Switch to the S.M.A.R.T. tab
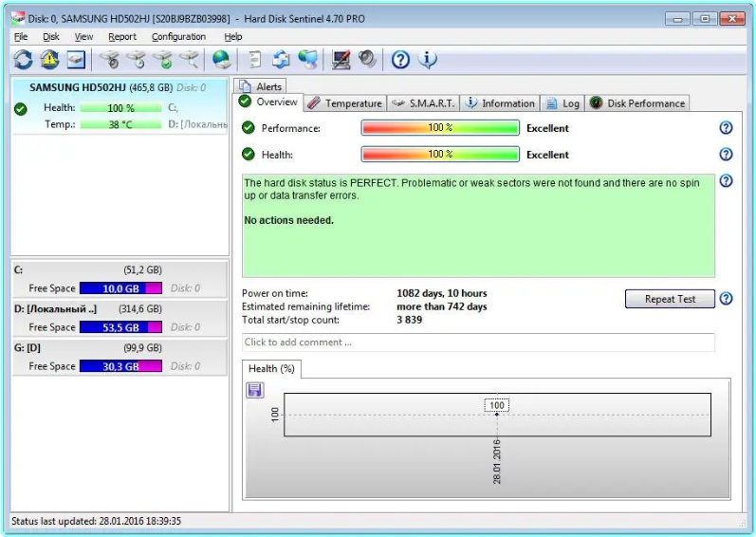The image size is (756, 537). [423, 103]
